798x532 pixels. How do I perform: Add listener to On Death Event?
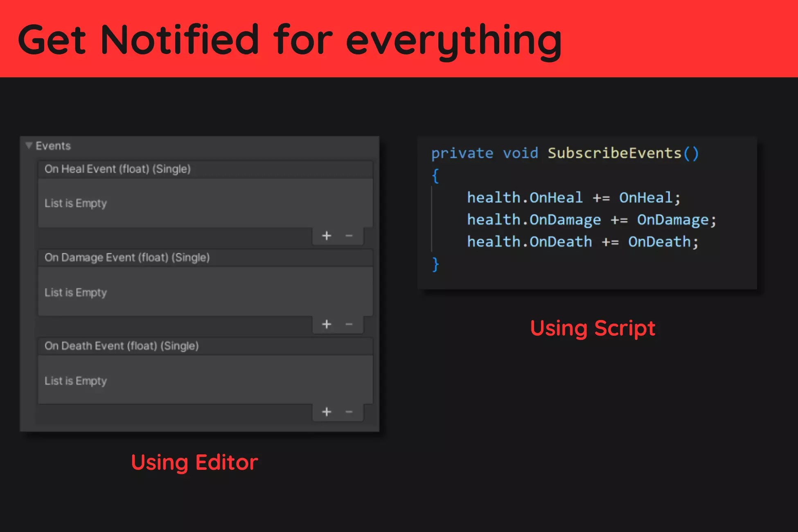click(327, 412)
